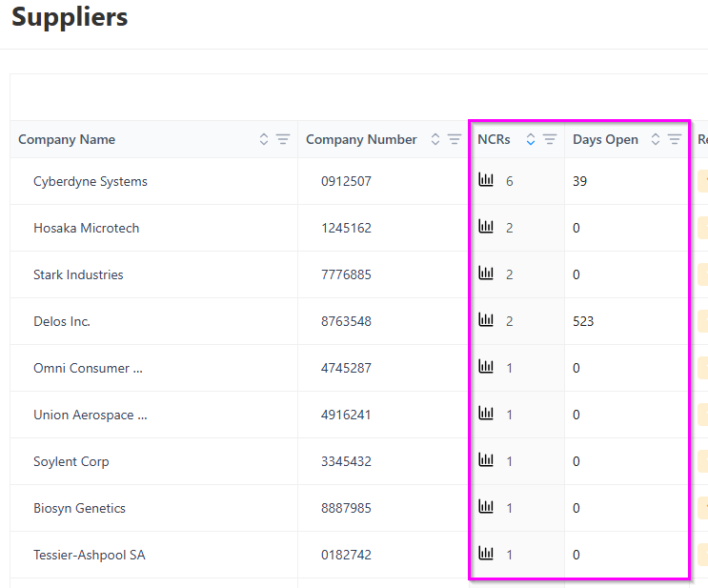Select the Soylent Corp supplier name
708x588 pixels.
(x=71, y=461)
